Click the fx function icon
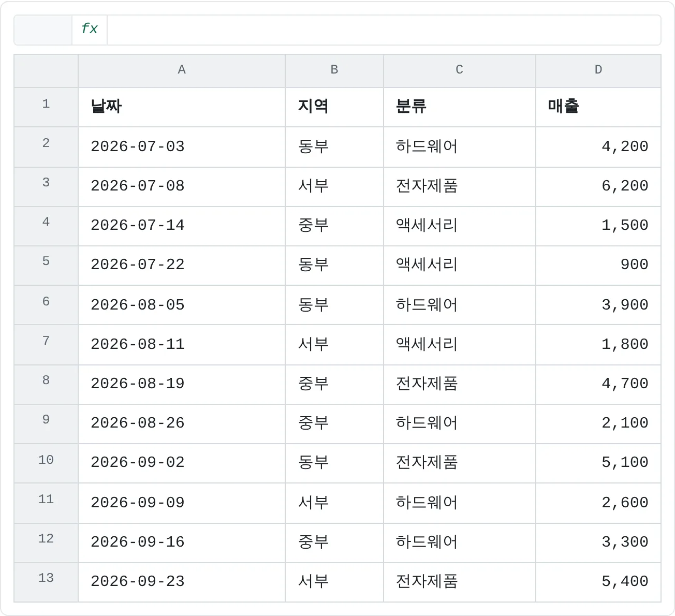 tap(90, 30)
